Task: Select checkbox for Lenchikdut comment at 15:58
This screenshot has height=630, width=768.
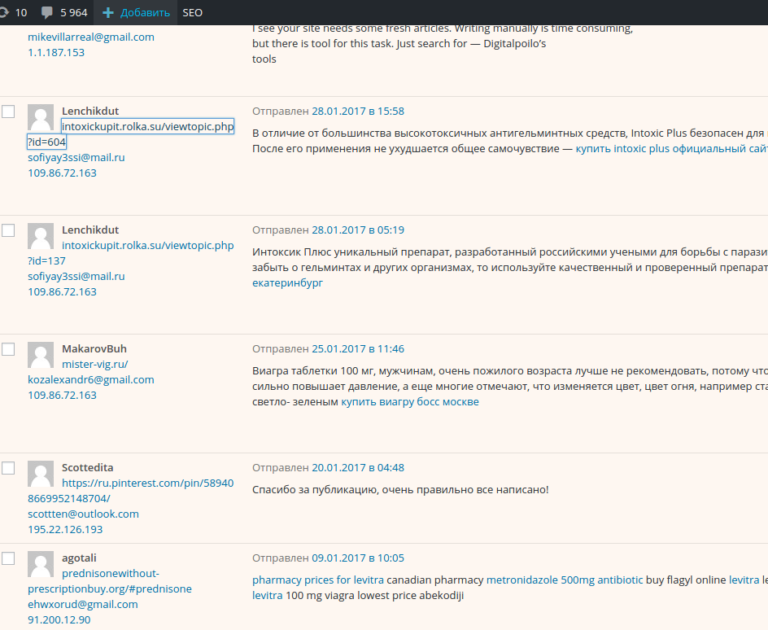Action: [x=8, y=112]
